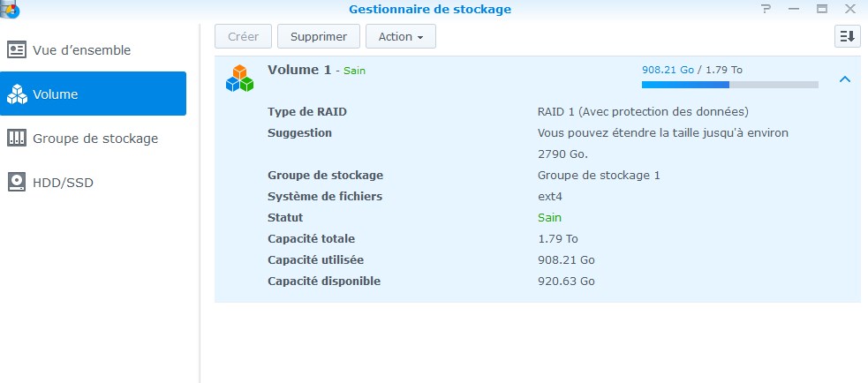Open the Action dropdown menu

401,36
